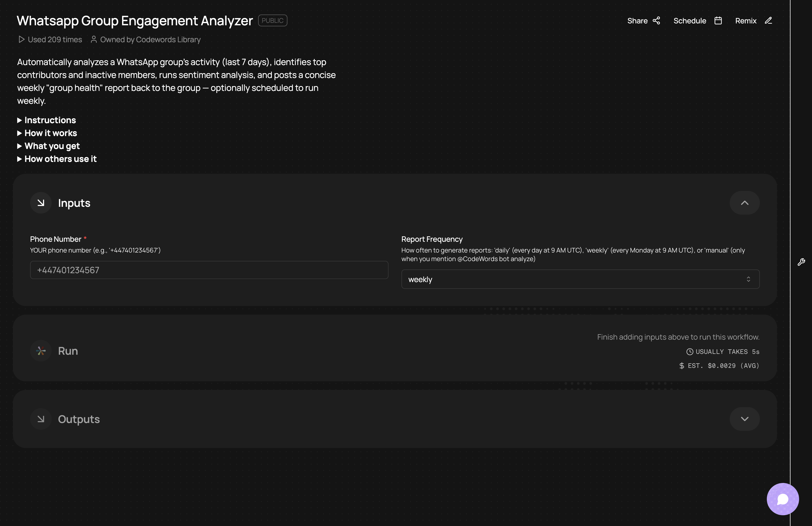Viewport: 812px width, 526px height.
Task: Click the Share button label
Action: point(637,21)
